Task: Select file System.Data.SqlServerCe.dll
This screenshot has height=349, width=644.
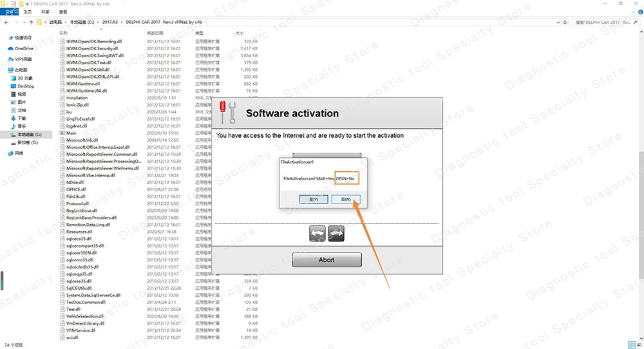Action: (93, 295)
